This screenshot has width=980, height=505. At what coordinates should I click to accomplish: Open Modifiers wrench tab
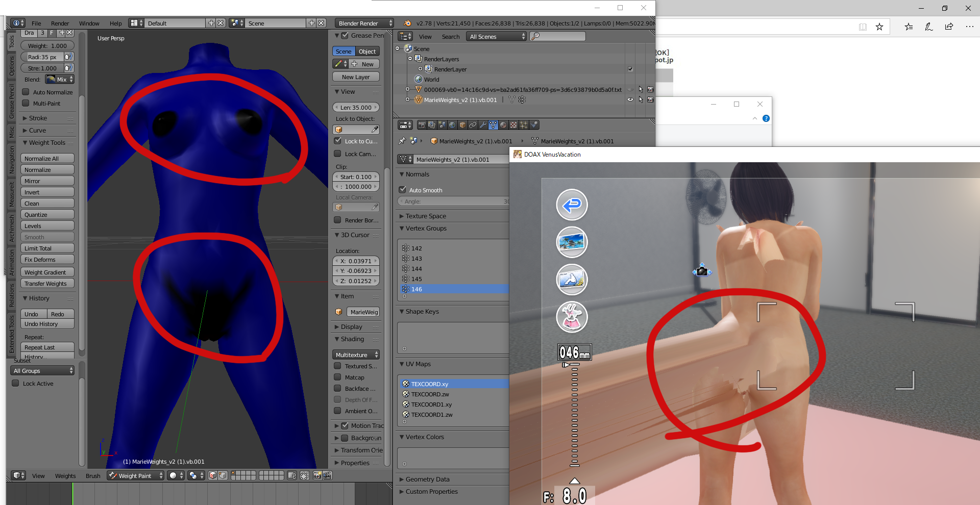(483, 125)
